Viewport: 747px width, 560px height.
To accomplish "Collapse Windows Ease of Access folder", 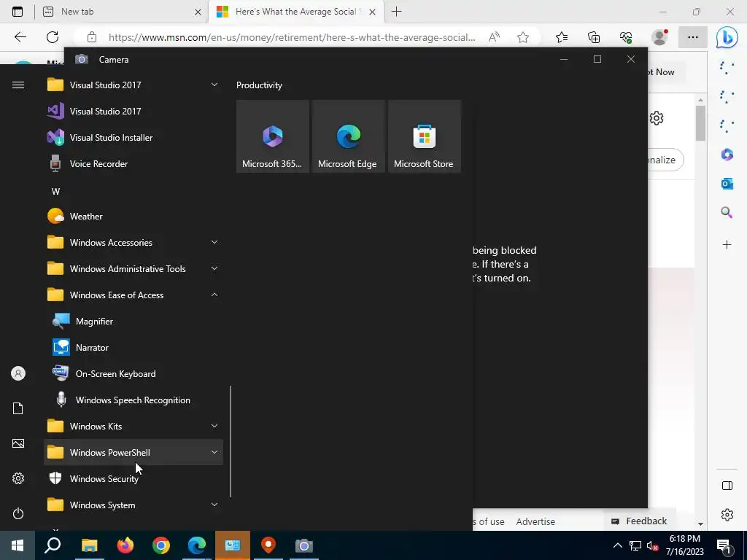I will coord(133,295).
